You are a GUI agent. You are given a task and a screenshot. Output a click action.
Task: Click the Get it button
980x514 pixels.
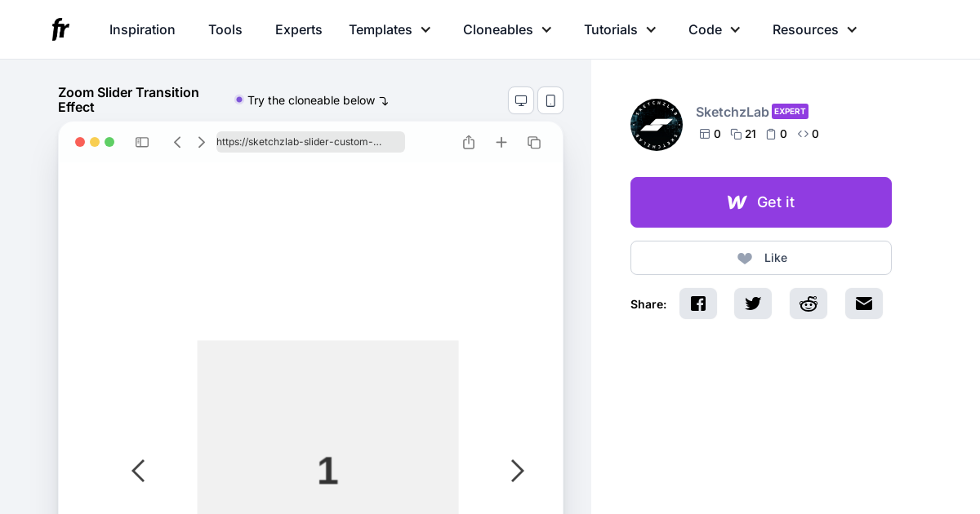pyautogui.click(x=760, y=202)
